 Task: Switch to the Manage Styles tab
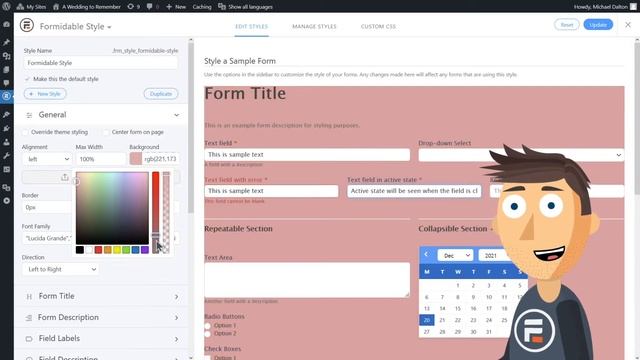tap(314, 26)
